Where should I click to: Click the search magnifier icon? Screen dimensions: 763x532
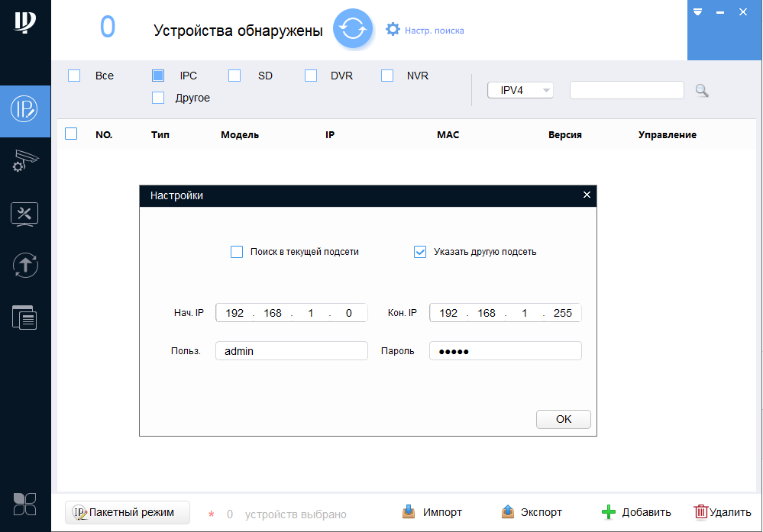(x=702, y=91)
